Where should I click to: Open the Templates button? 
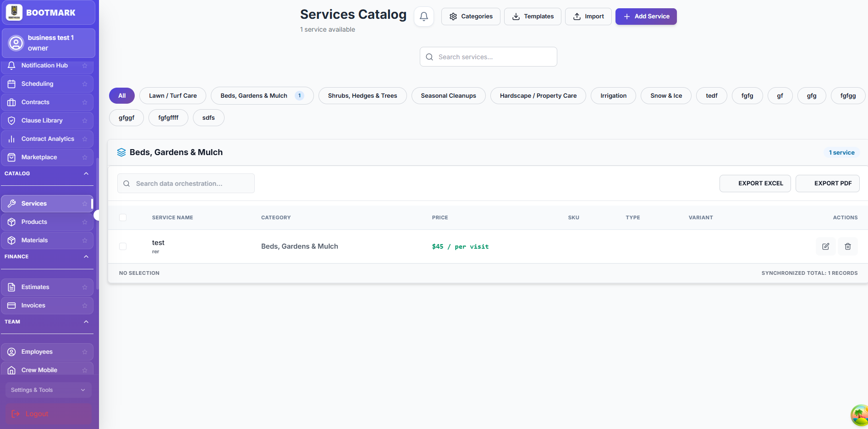click(533, 17)
